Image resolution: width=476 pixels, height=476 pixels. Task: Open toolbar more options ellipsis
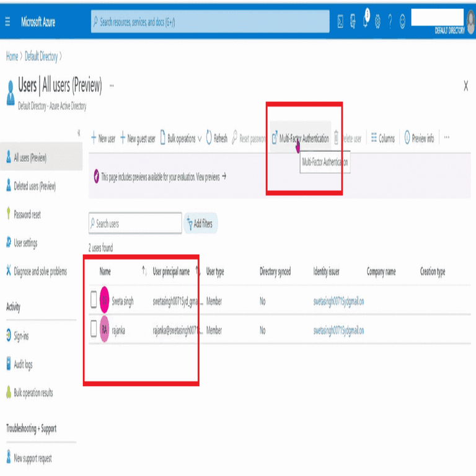pos(446,138)
